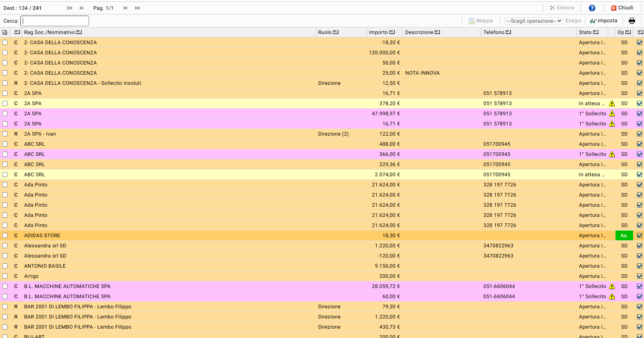Open Imposta settings with glasses icon
The image size is (644, 338).
(604, 21)
